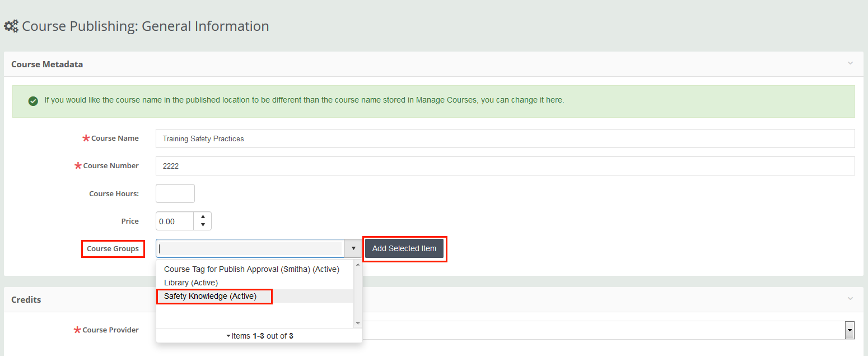Collapse the Credits panel chevron
The image size is (868, 356).
click(851, 299)
